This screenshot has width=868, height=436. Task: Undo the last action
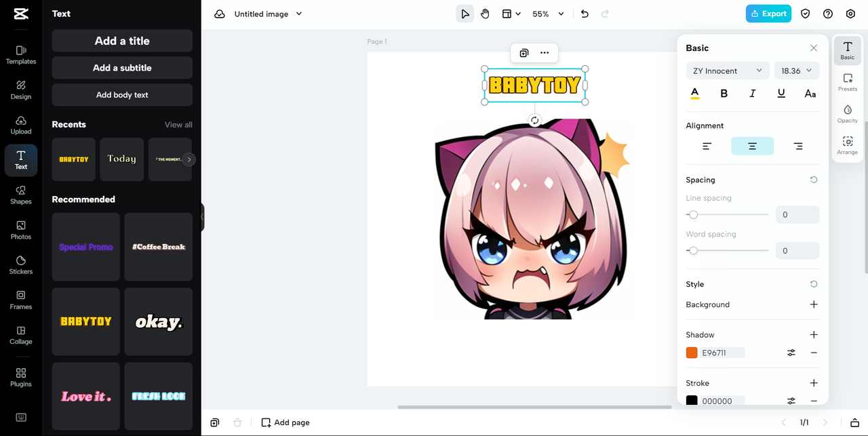(x=585, y=14)
